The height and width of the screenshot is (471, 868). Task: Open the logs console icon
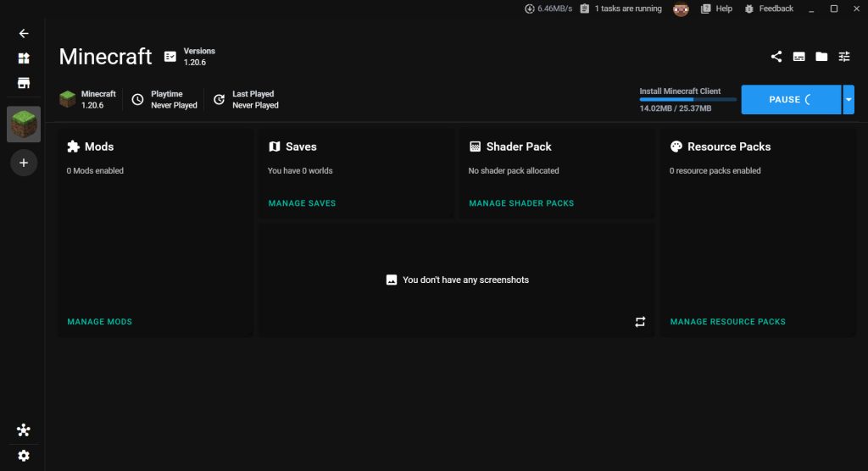tap(798, 57)
